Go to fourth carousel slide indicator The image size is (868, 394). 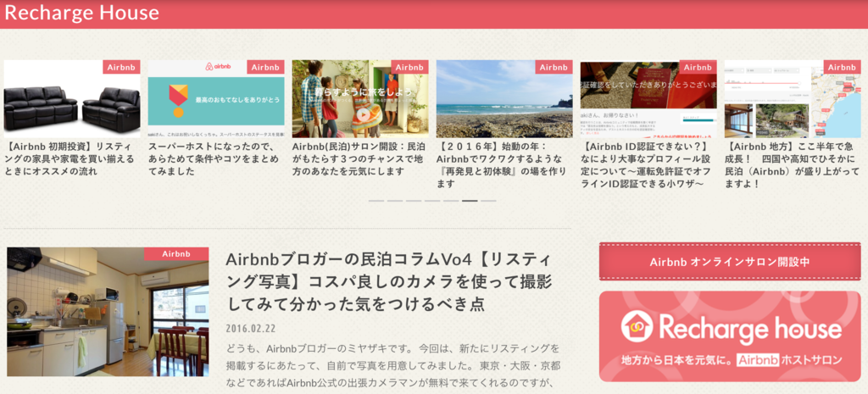tap(432, 200)
